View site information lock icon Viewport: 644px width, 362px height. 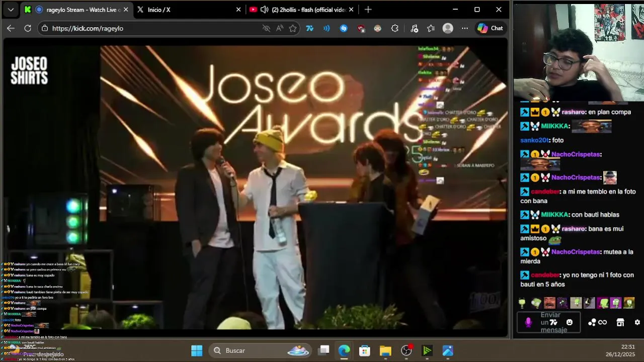coord(45,28)
